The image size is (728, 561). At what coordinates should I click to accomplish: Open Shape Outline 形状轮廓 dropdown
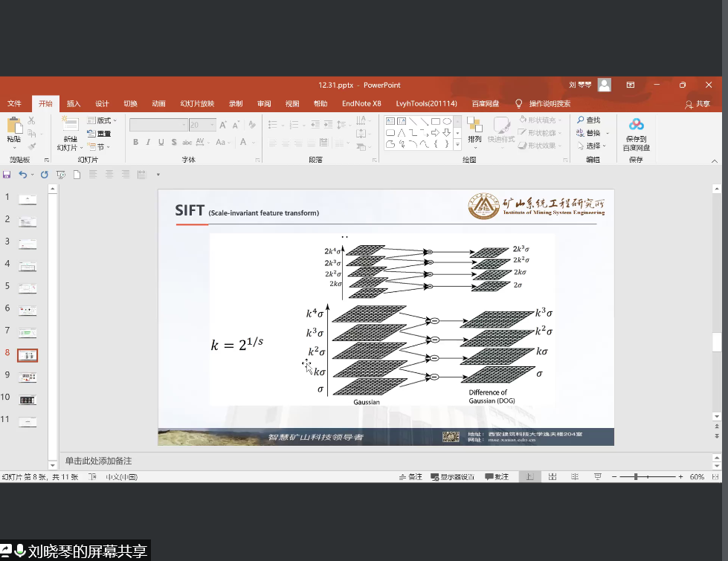[x=541, y=133]
